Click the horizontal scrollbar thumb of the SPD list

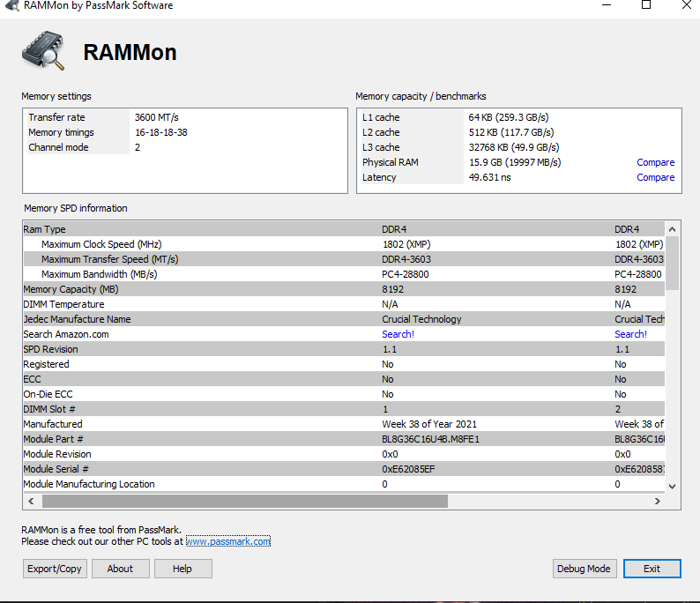point(244,502)
